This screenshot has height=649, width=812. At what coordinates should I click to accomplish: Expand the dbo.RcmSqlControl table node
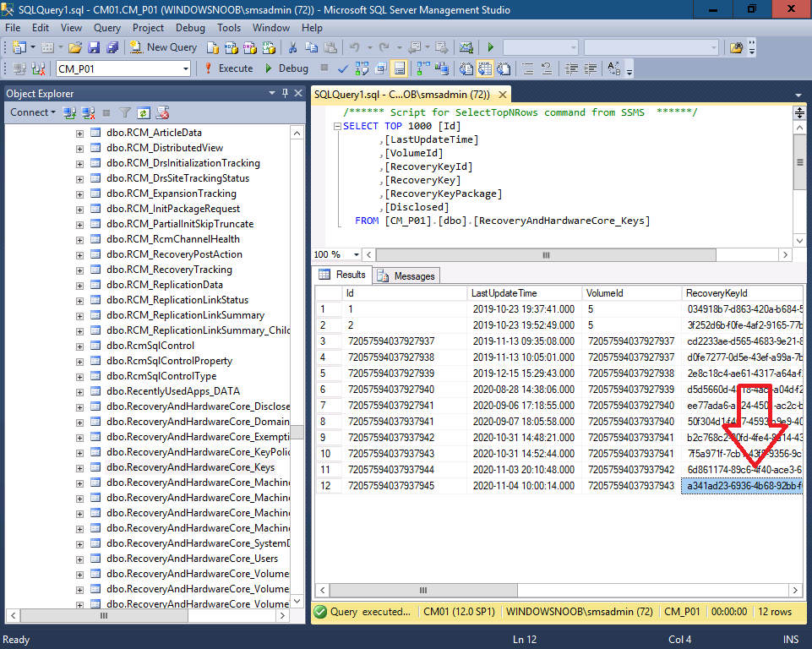pyautogui.click(x=79, y=346)
